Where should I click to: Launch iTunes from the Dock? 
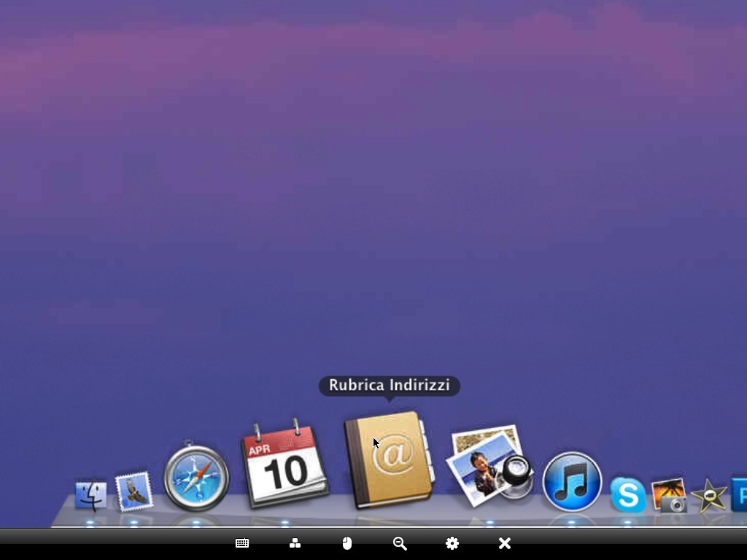pos(572,481)
